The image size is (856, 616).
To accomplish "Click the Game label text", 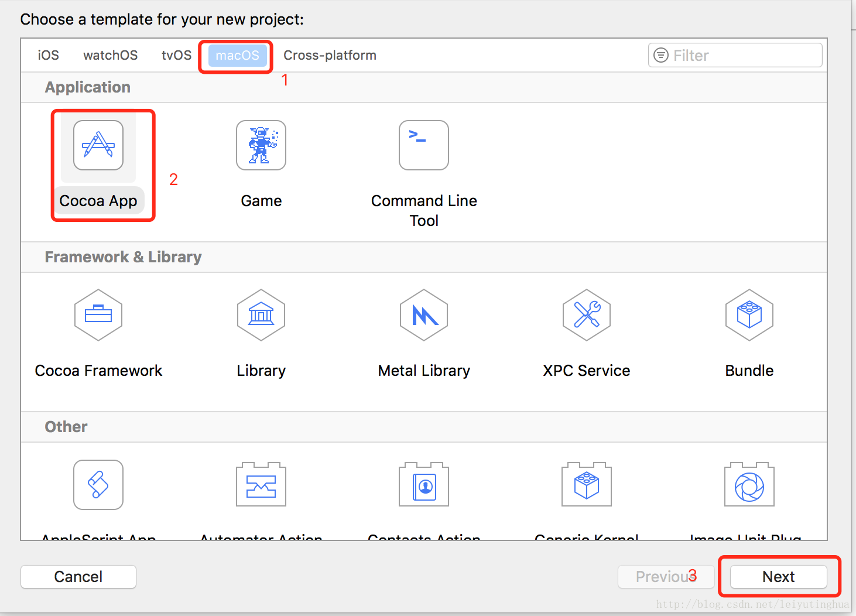I will pos(261,201).
